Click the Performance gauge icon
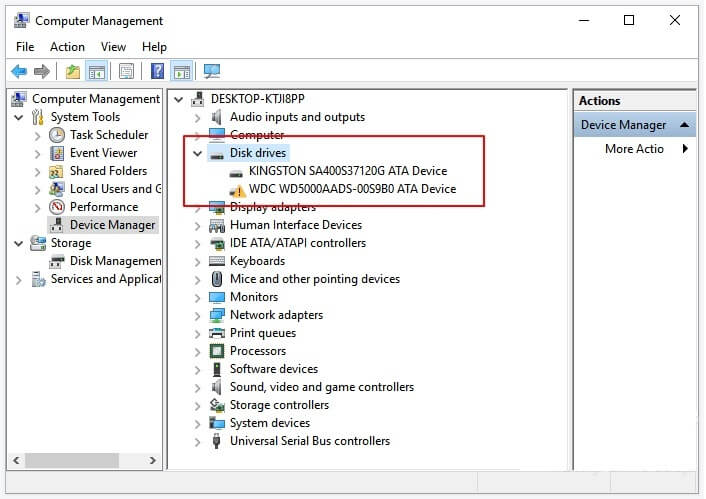Screen dimensions: 706x499 tap(57, 207)
